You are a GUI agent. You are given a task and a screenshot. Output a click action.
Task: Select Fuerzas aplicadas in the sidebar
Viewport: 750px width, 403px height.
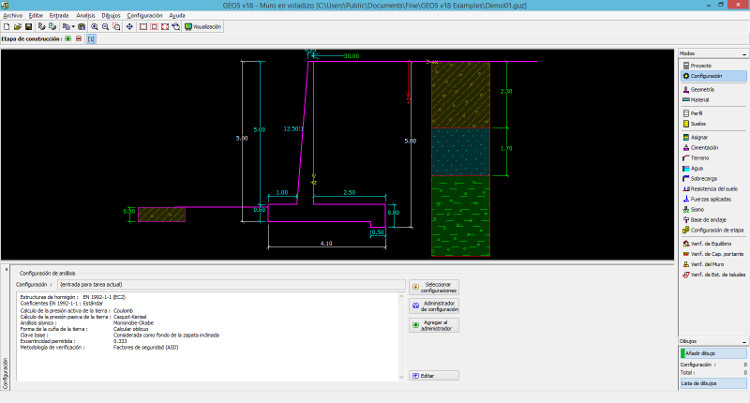pos(709,199)
